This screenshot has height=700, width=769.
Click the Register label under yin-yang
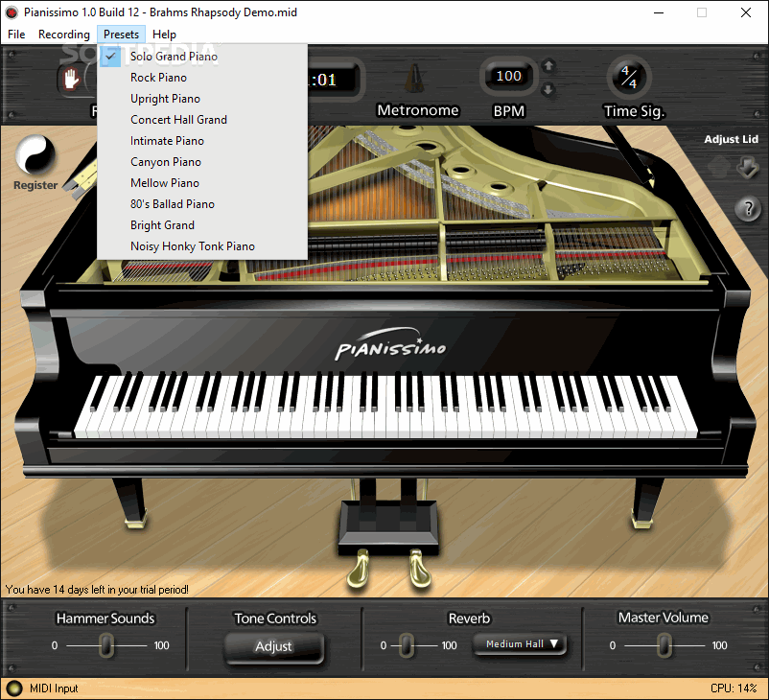coord(35,185)
